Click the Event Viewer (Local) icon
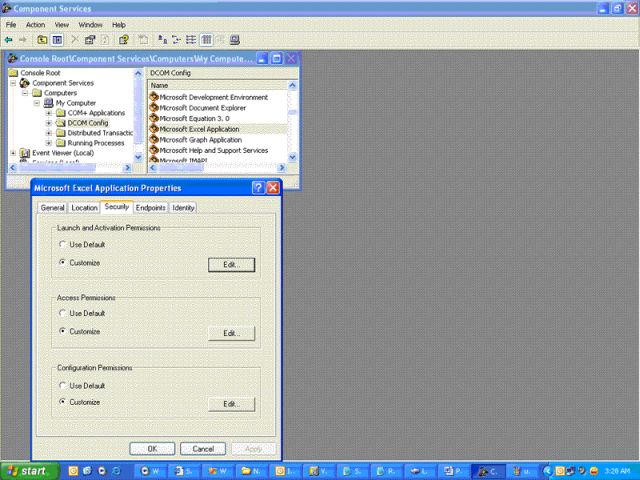 click(25, 153)
